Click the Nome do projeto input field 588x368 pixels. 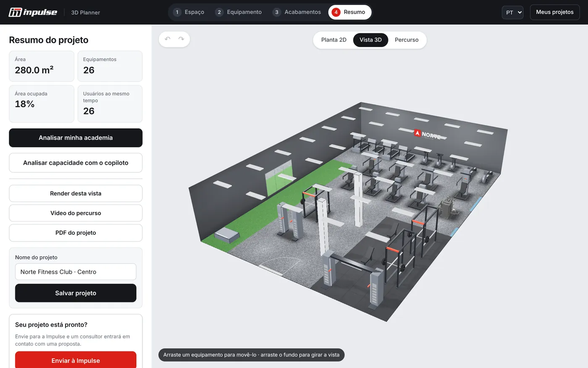pos(76,272)
